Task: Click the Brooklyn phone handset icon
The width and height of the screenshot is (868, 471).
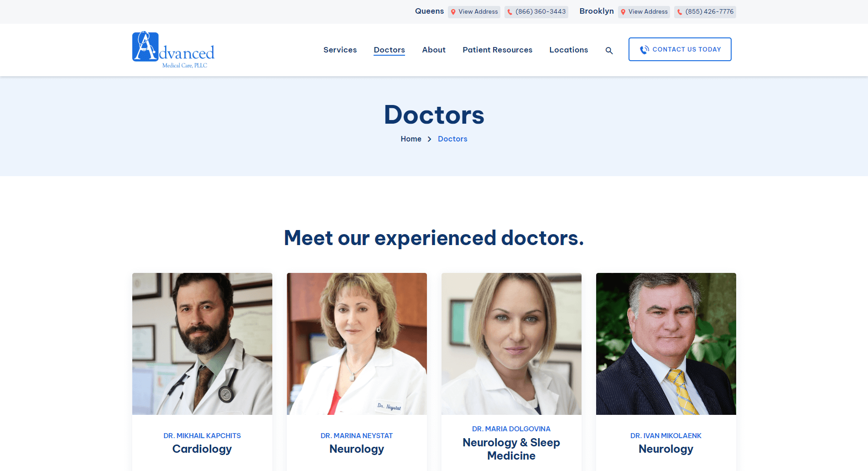Action: (x=680, y=12)
